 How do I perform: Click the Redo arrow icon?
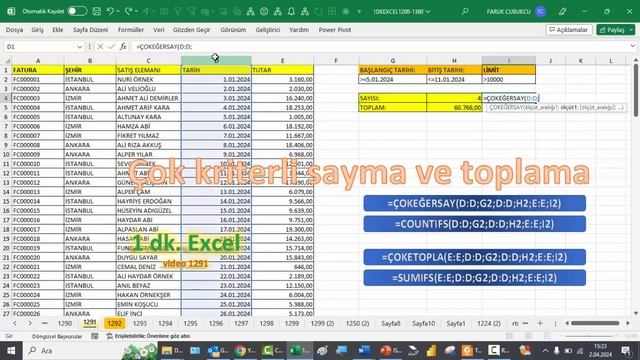click(x=129, y=11)
